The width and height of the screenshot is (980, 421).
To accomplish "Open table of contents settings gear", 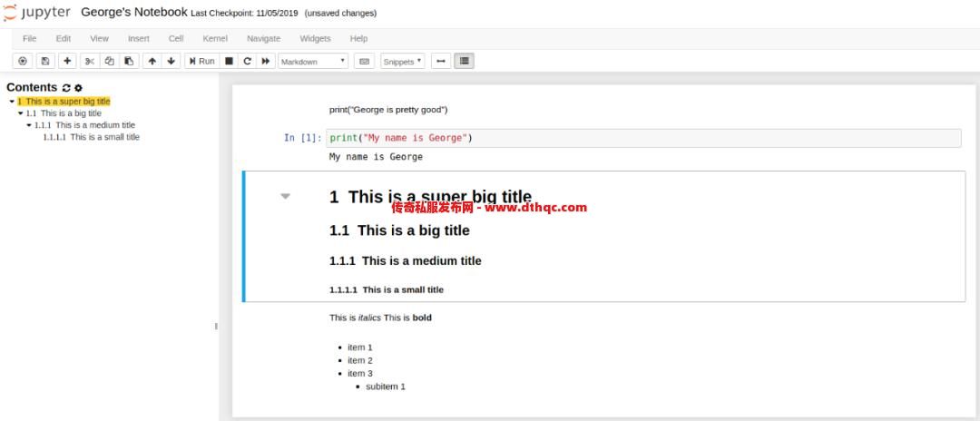I will tap(78, 88).
